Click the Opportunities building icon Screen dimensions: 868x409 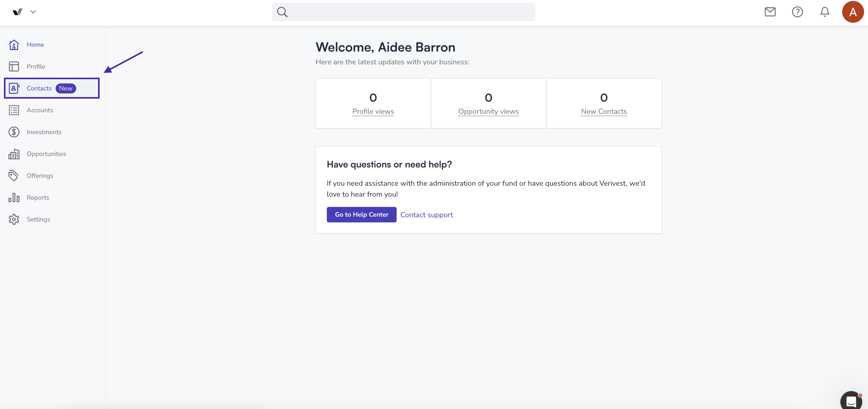point(14,154)
